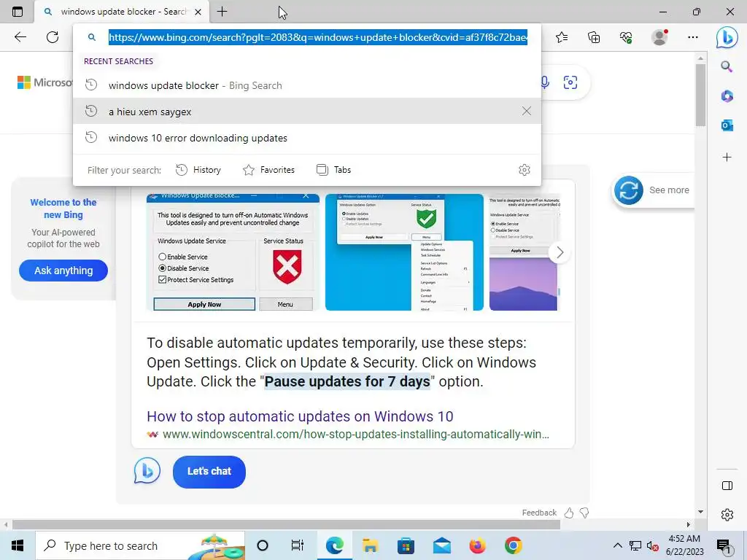Go back with the back arrow

[x=20, y=37]
